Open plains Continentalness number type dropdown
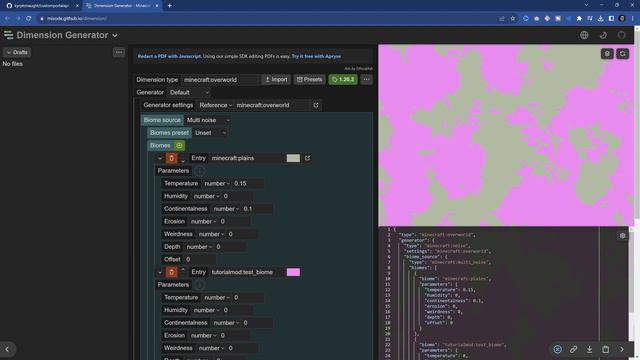 (226, 209)
